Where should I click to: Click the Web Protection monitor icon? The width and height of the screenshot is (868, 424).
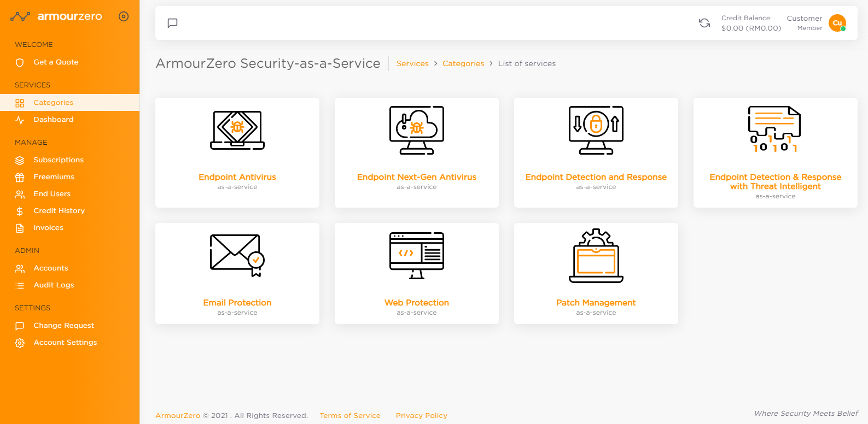coord(417,255)
